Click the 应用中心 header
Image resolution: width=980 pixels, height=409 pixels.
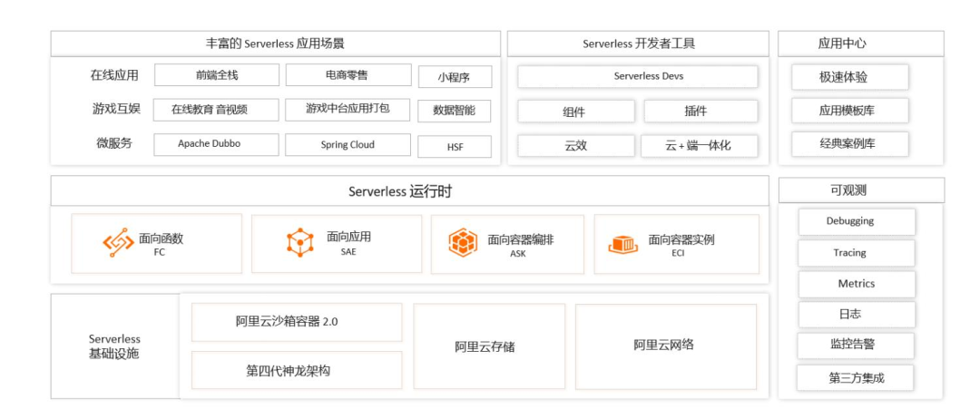[860, 44]
